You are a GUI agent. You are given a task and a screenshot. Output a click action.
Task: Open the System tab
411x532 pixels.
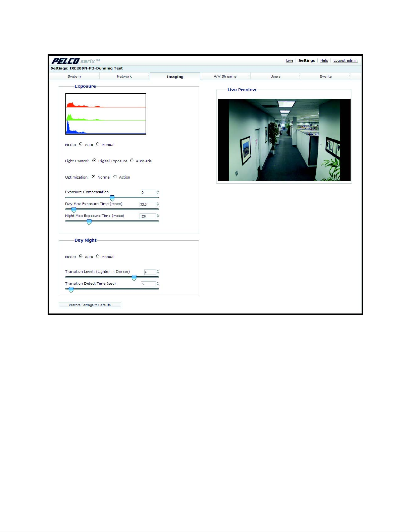pyautogui.click(x=74, y=77)
